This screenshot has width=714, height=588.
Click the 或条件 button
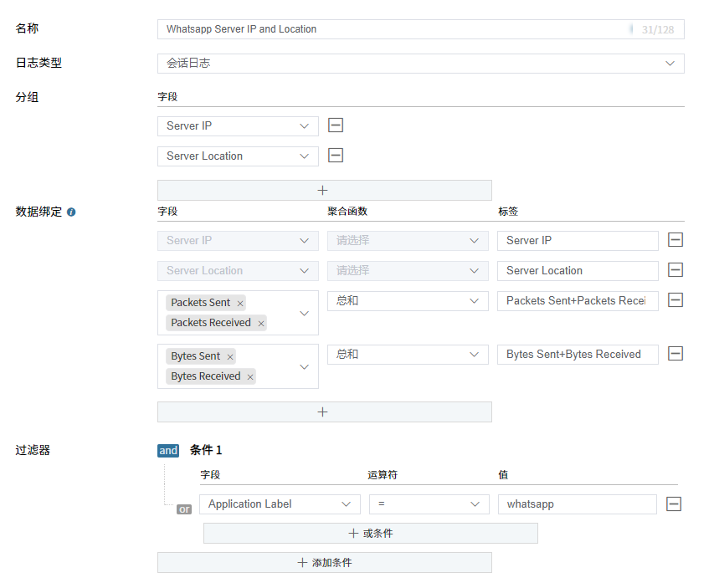(x=370, y=533)
